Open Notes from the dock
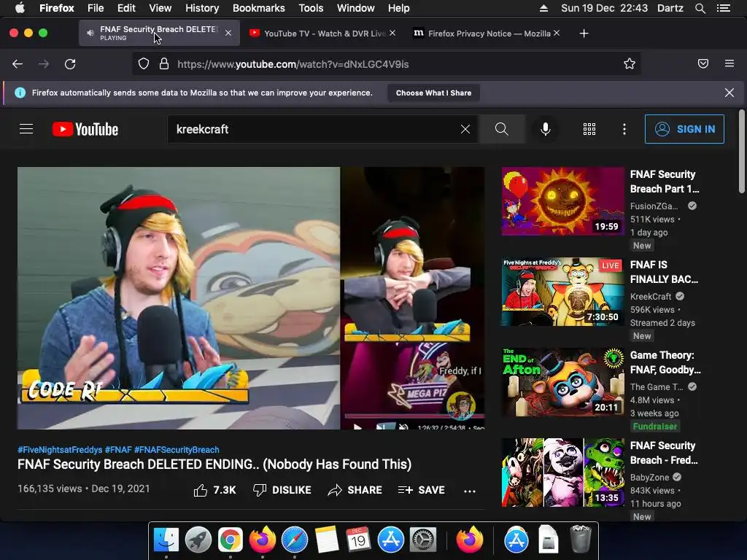This screenshot has height=560, width=747. click(x=327, y=540)
